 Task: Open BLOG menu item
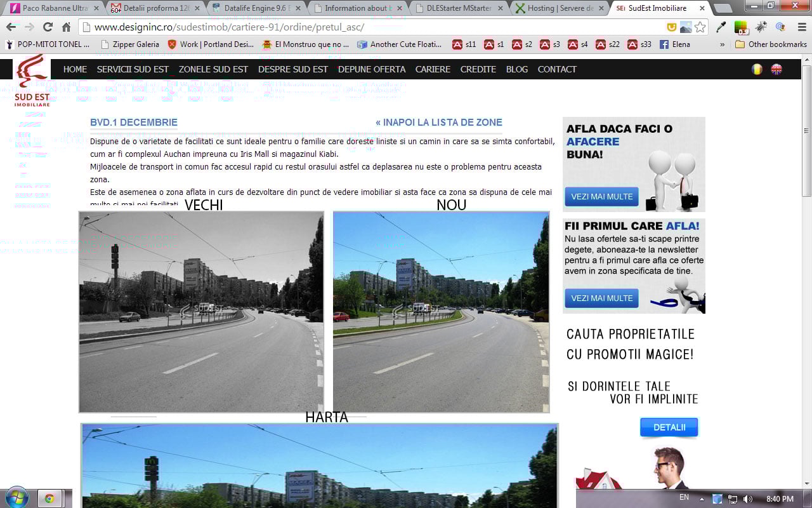[x=517, y=69]
